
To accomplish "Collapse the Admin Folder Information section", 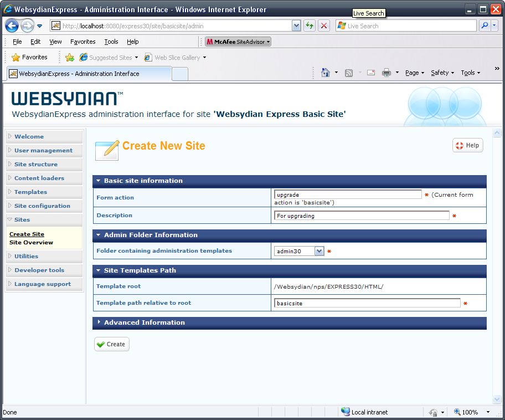I will pyautogui.click(x=289, y=235).
